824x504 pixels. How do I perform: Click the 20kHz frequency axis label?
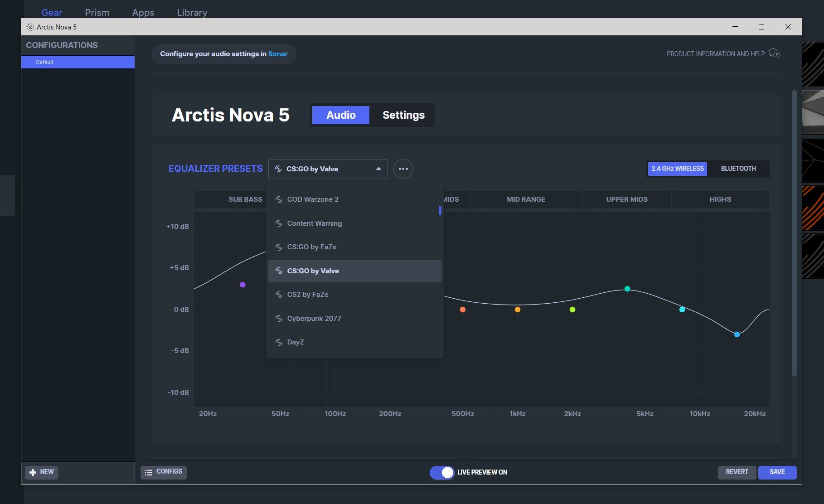point(755,414)
